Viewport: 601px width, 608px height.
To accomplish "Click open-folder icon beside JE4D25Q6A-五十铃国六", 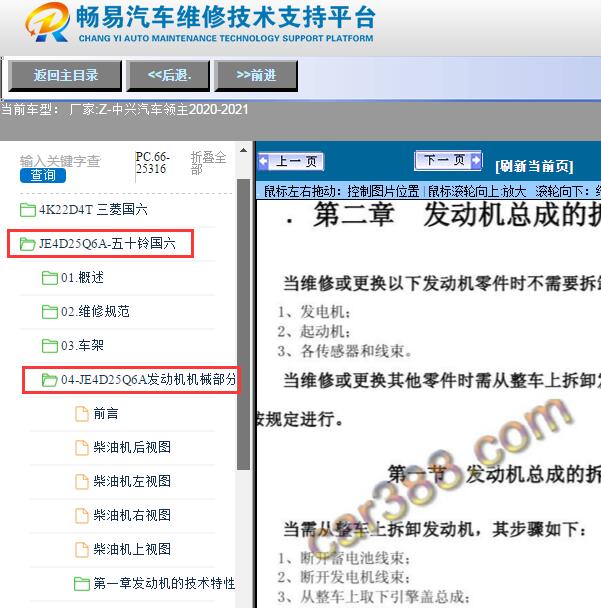I will tap(28, 244).
